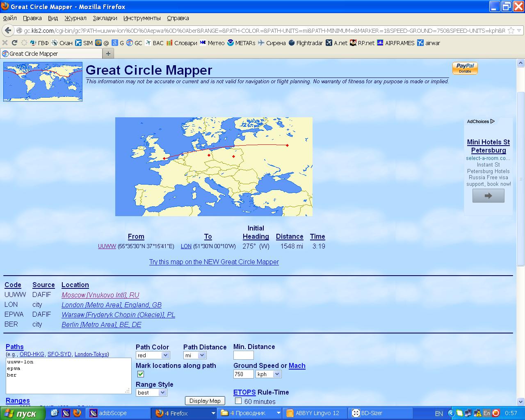Open the Файл menu

(10, 18)
